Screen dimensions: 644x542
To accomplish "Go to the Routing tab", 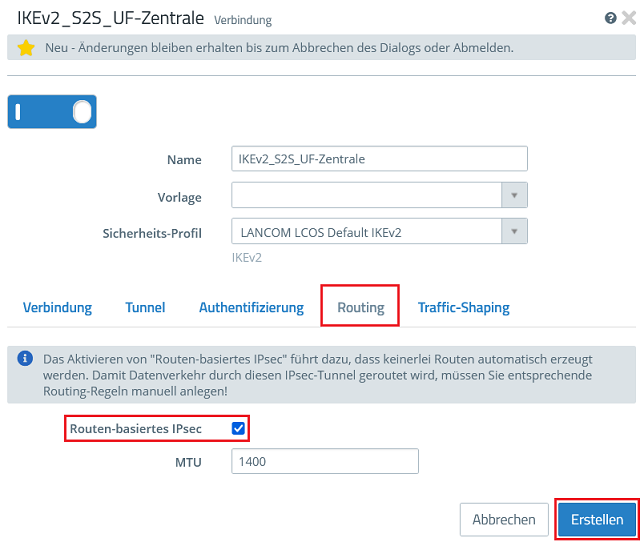I will (360, 308).
